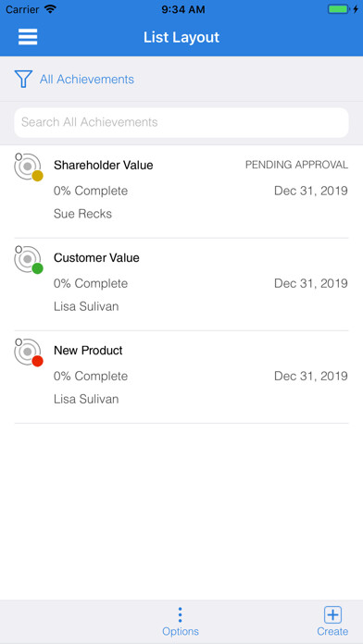Tap the Create label in bottom bar

point(332,631)
